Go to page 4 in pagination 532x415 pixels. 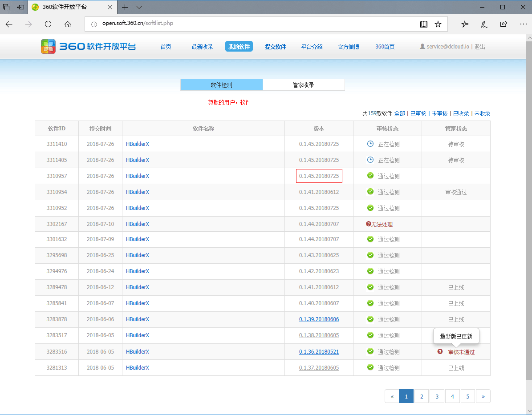[452, 396]
